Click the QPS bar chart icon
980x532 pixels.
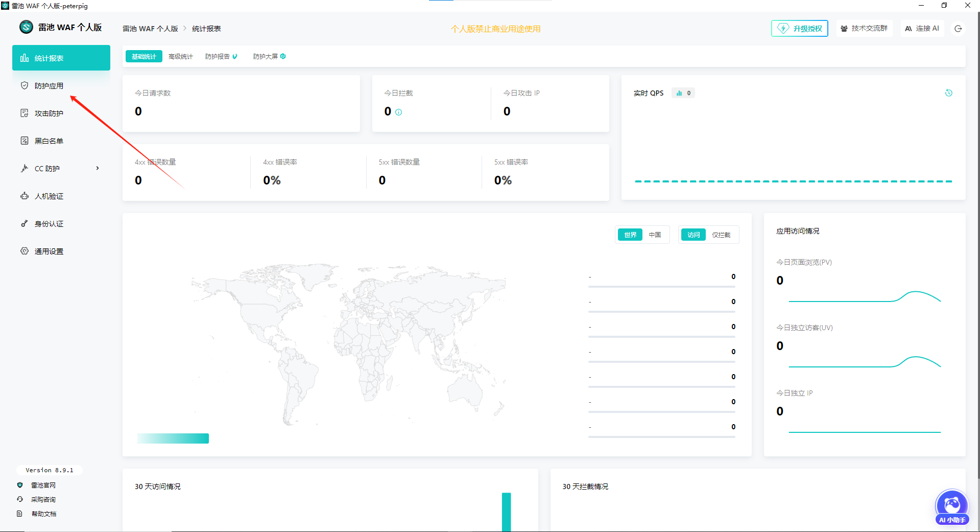(x=679, y=93)
